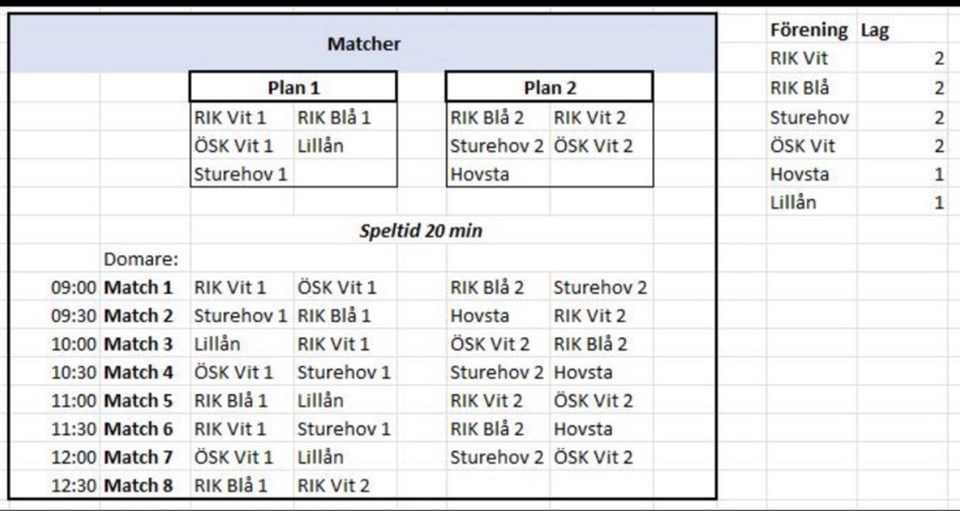Click 'Sturehov' in the Förening list
960x511 pixels.
809,117
